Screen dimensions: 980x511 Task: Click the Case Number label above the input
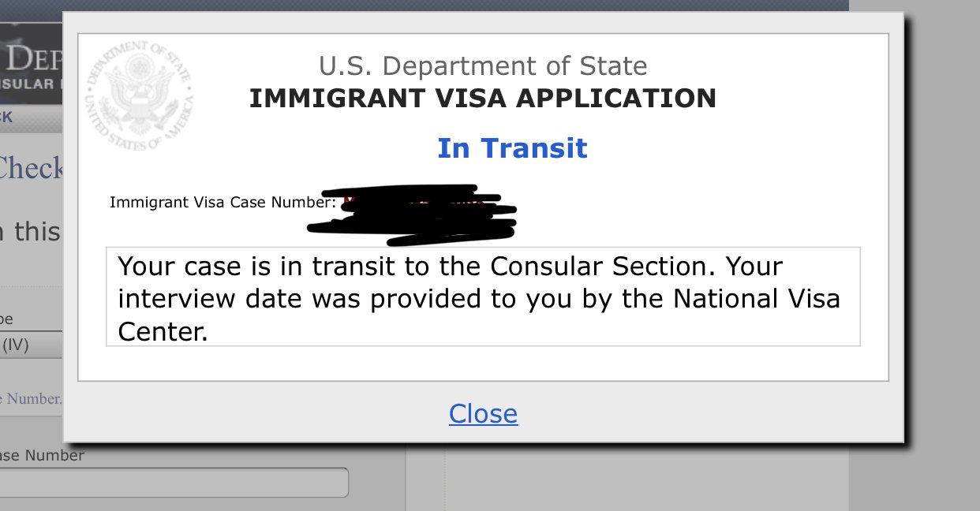pyautogui.click(x=43, y=454)
